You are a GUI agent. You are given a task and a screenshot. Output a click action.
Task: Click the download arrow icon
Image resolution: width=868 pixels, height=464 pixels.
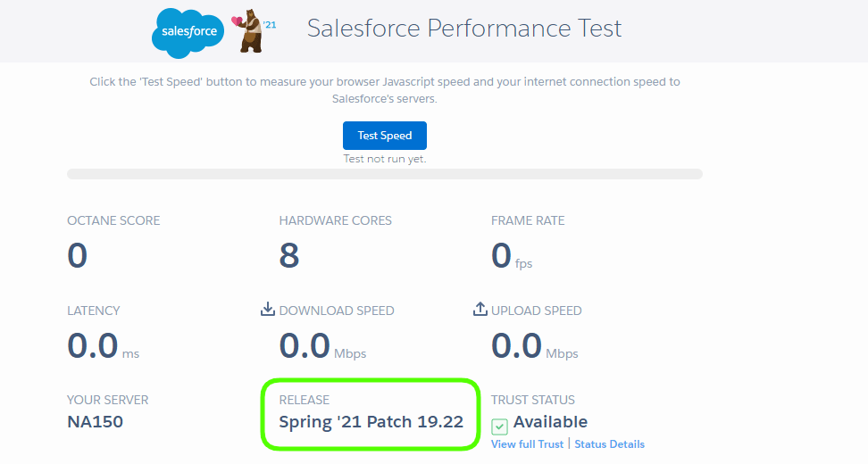click(x=267, y=309)
